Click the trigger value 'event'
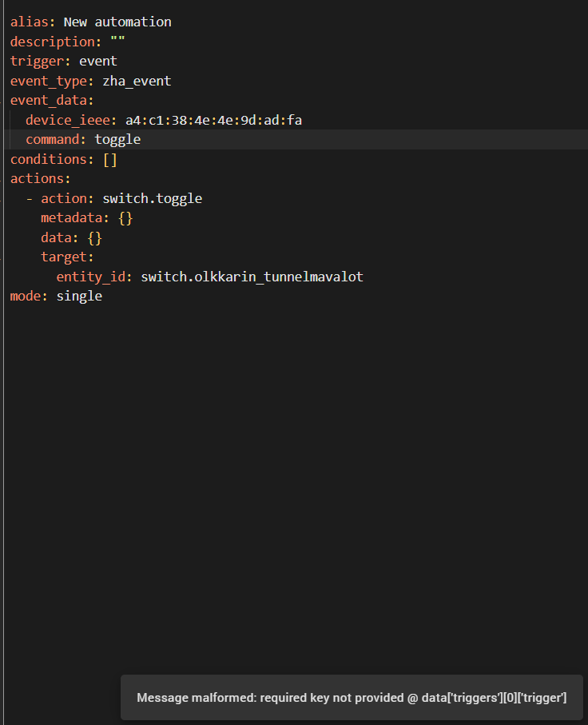The width and height of the screenshot is (588, 725). (97, 61)
